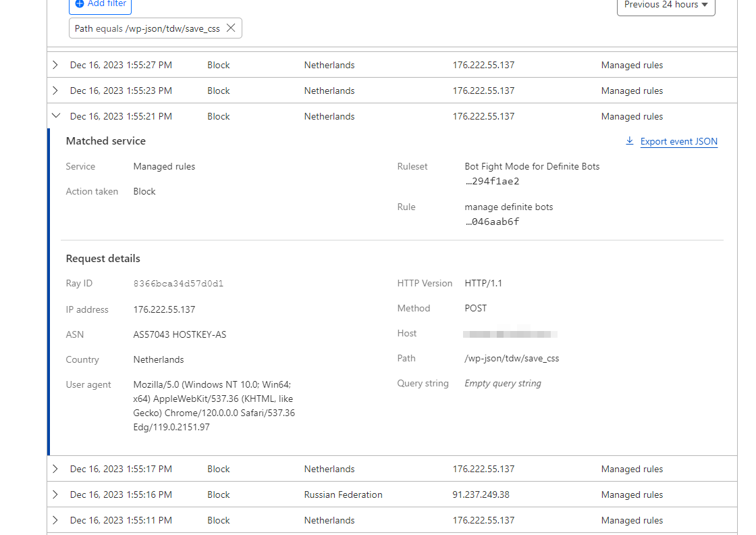Image resolution: width=756 pixels, height=535 pixels.
Task: Open the Previous 24 hours dropdown
Action: pyautogui.click(x=666, y=5)
